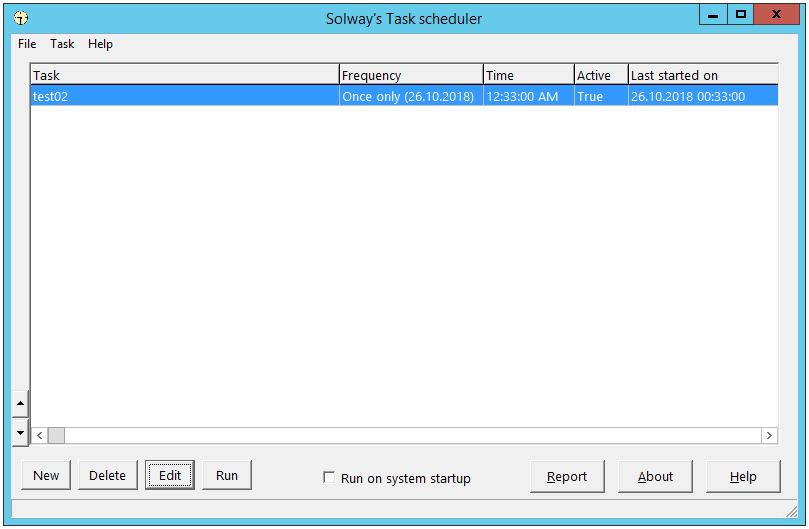Click the app icon in title bar
This screenshot has width=809, height=529.
coord(21,18)
